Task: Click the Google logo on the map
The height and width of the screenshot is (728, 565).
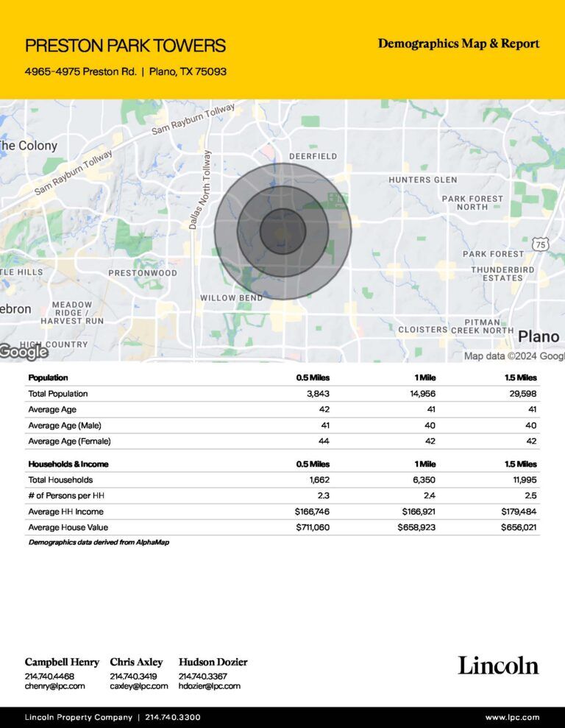Action: coord(24,353)
